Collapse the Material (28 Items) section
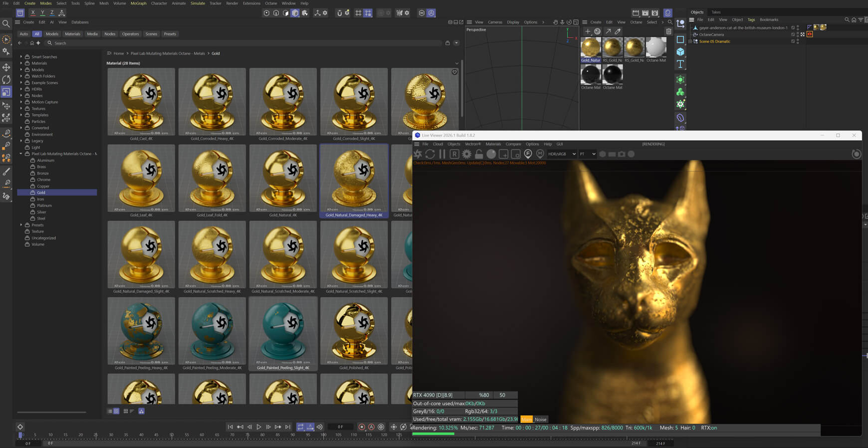The width and height of the screenshot is (868, 448). (x=456, y=63)
